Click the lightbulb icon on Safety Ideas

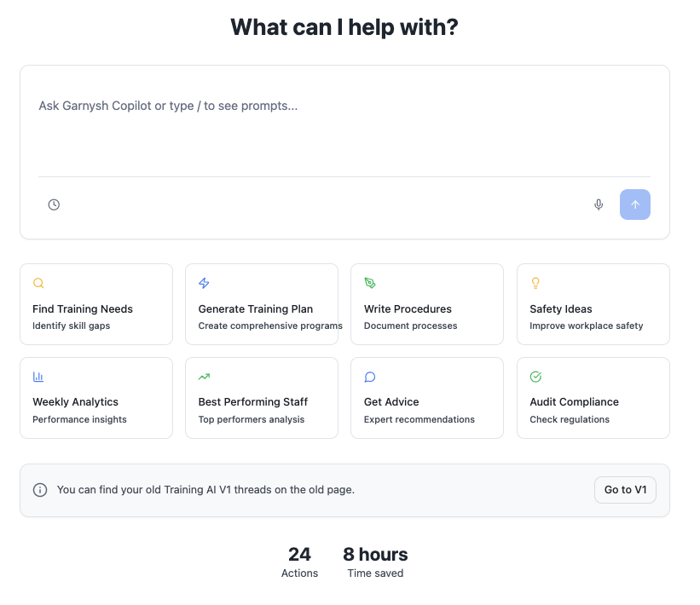(535, 283)
